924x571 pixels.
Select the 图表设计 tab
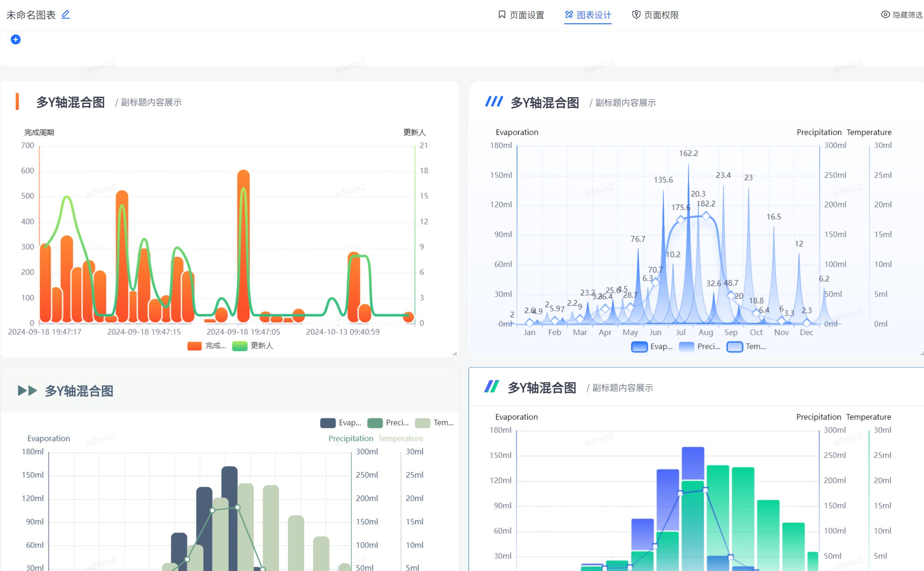[x=588, y=15]
